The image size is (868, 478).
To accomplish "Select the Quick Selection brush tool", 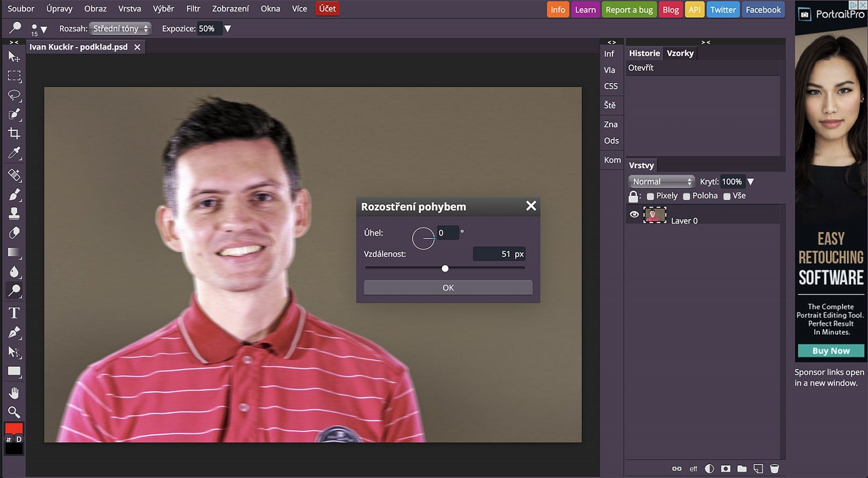I will tap(14, 114).
